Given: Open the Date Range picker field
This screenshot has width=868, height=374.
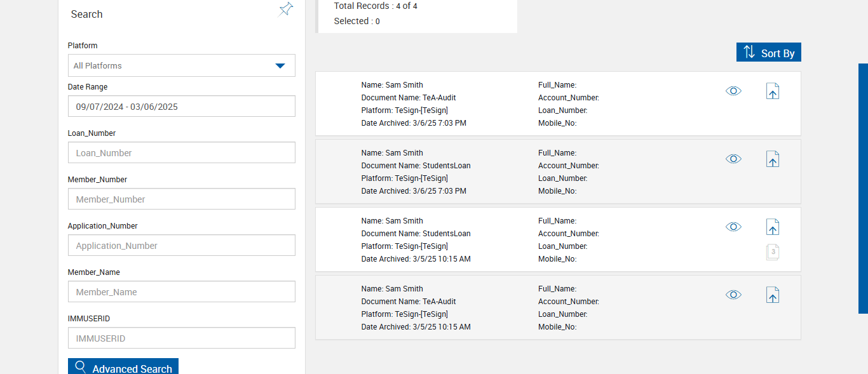Looking at the screenshot, I should (x=181, y=107).
